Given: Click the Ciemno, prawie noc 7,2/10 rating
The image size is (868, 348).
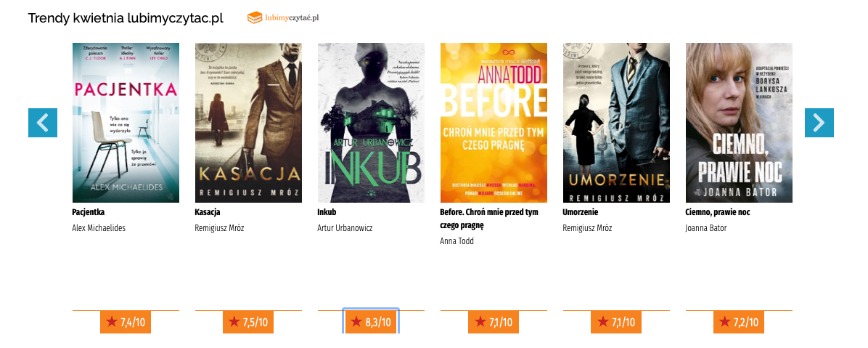Looking at the screenshot, I should pyautogui.click(x=739, y=322).
